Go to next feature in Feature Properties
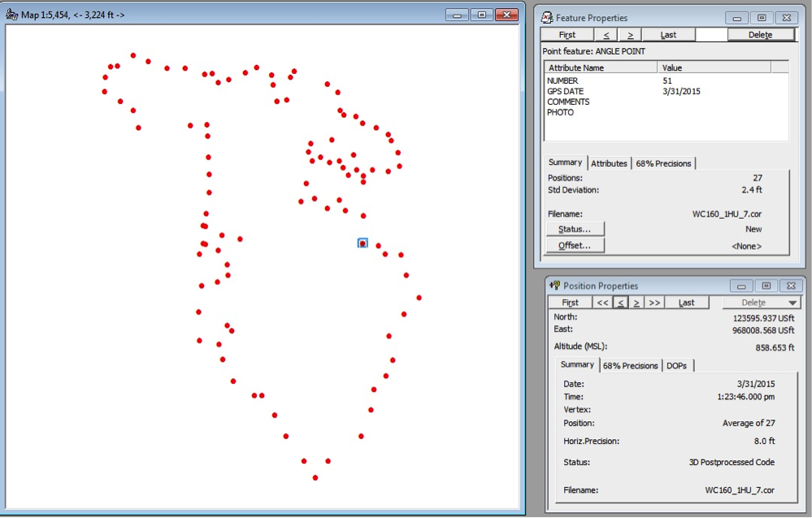 [x=630, y=35]
